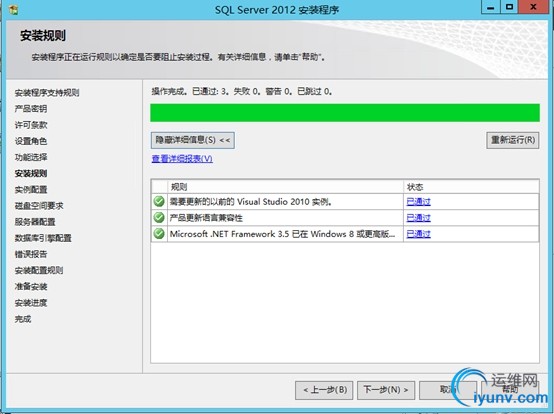Close the SQL Server 2012 setup window
Viewport: 554px width, 414px height.
point(534,7)
